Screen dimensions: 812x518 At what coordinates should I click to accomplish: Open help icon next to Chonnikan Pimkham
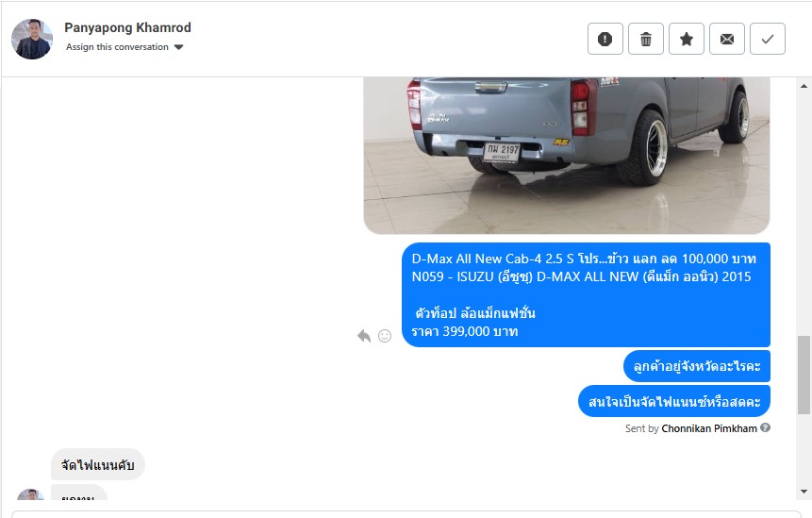766,427
